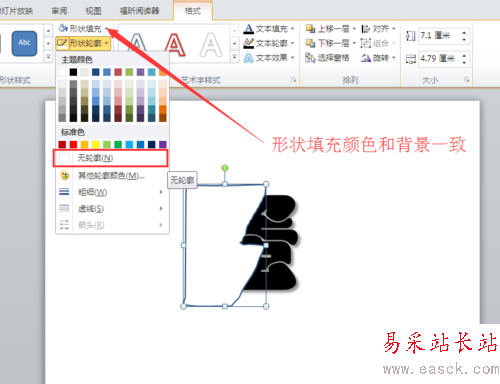Pick red theme color swatch in top row
Image resolution: width=500 pixels, height=384 pixels.
point(118,72)
